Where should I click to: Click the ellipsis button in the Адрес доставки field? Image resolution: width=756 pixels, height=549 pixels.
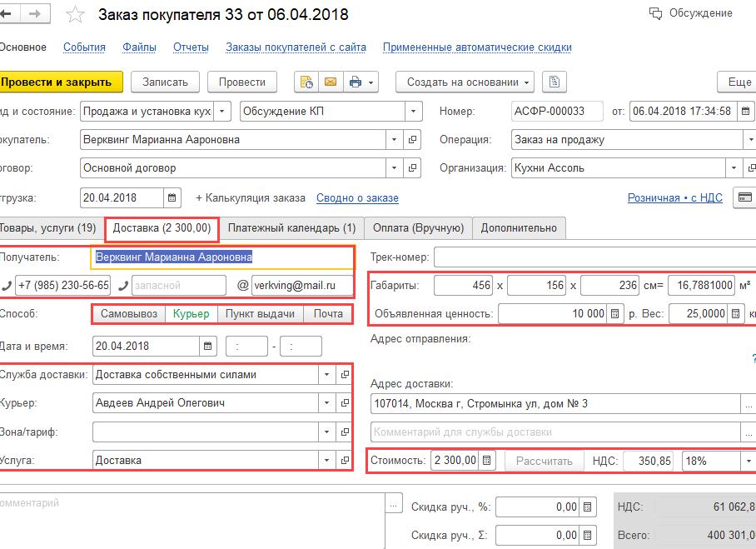tap(749, 404)
